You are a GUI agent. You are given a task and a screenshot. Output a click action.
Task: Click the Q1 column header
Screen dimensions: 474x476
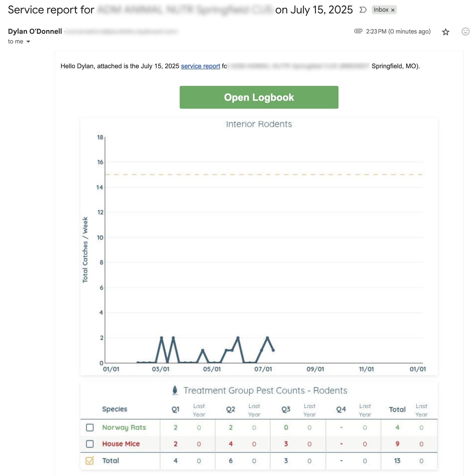[175, 409]
